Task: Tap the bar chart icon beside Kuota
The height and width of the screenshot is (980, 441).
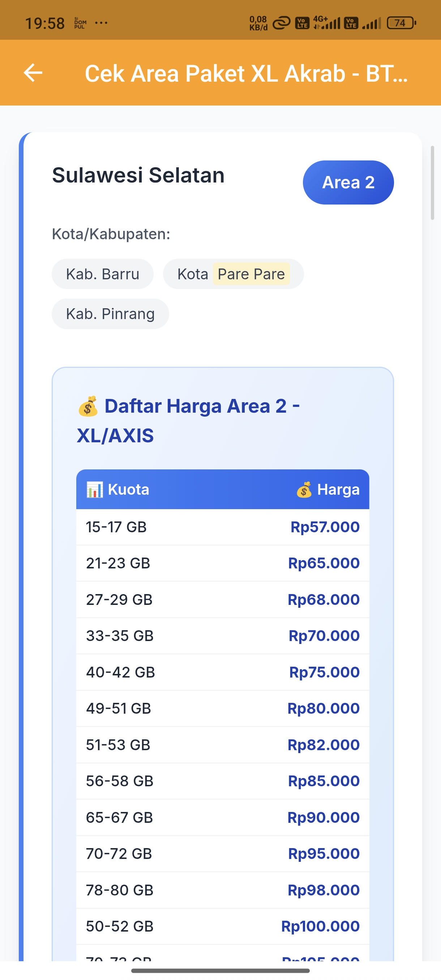Action: coord(95,489)
